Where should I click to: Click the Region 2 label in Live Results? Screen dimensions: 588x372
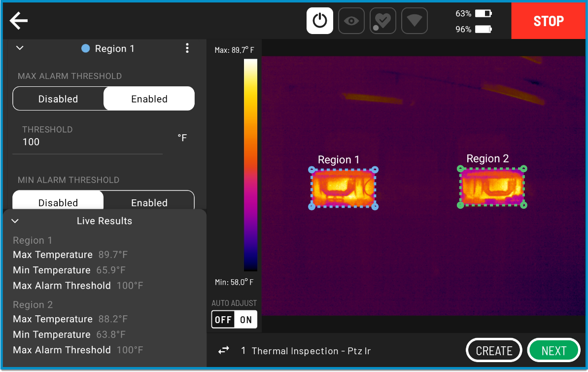coord(33,304)
